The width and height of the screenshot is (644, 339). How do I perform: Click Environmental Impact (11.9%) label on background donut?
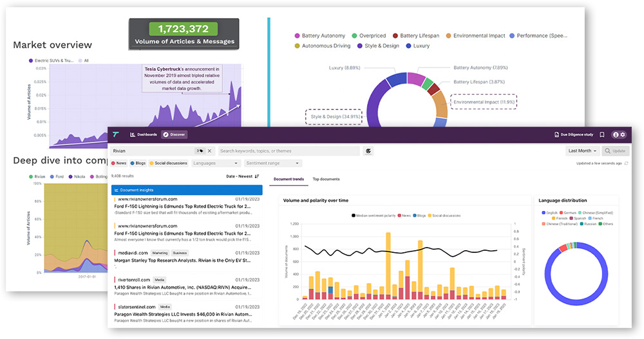click(484, 102)
